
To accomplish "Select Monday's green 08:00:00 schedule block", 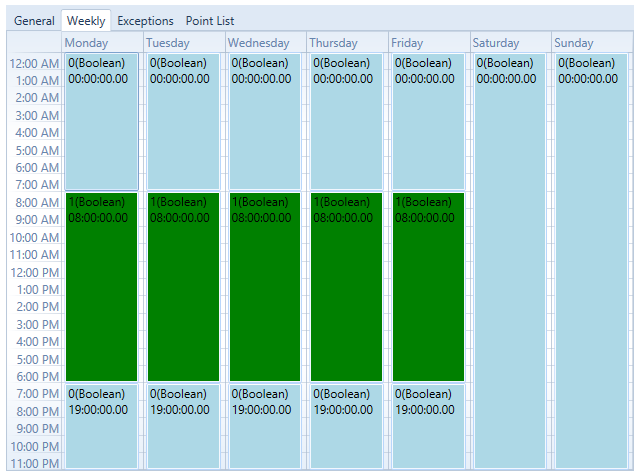I will click(x=101, y=287).
